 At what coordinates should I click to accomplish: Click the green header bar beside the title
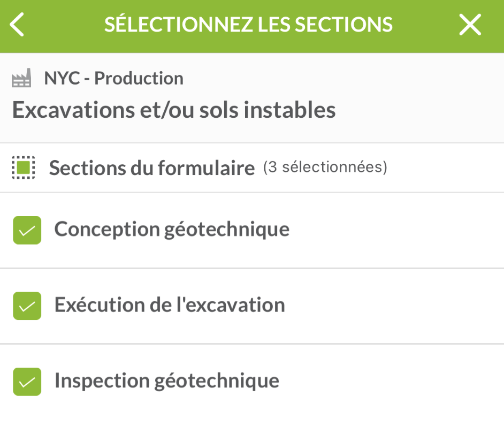tap(423, 25)
